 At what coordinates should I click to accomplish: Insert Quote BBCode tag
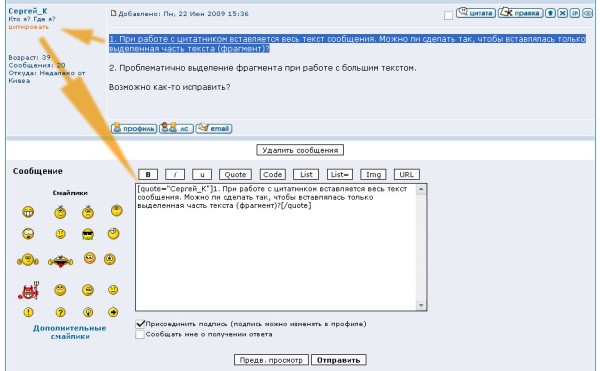(x=235, y=174)
